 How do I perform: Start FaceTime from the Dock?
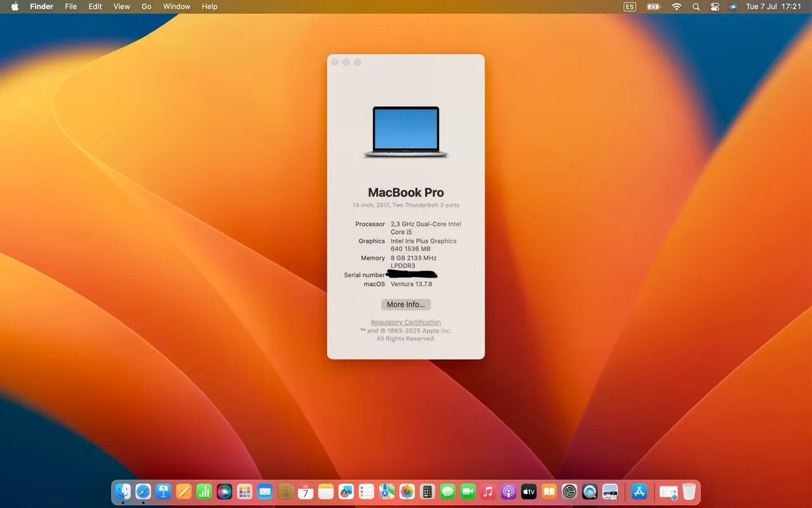click(468, 491)
